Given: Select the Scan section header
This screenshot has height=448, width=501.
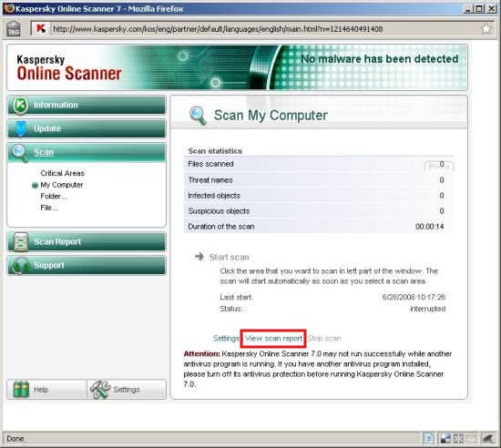Looking at the screenshot, I should click(x=87, y=152).
